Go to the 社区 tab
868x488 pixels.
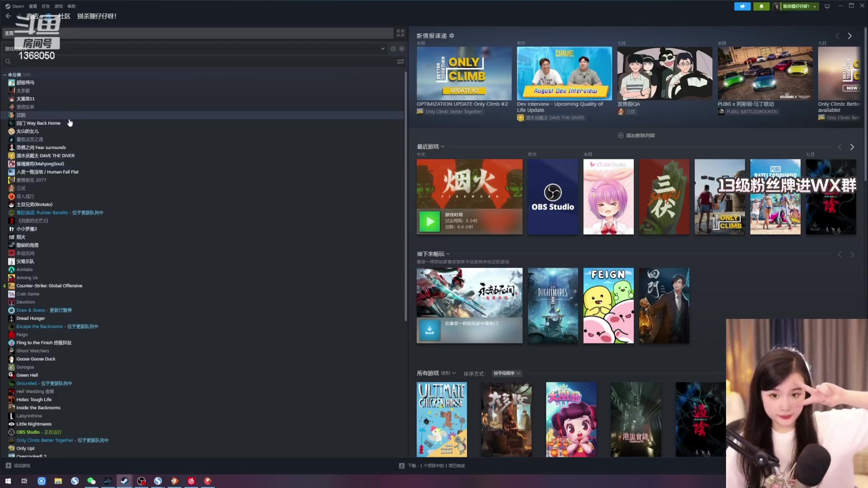[64, 16]
